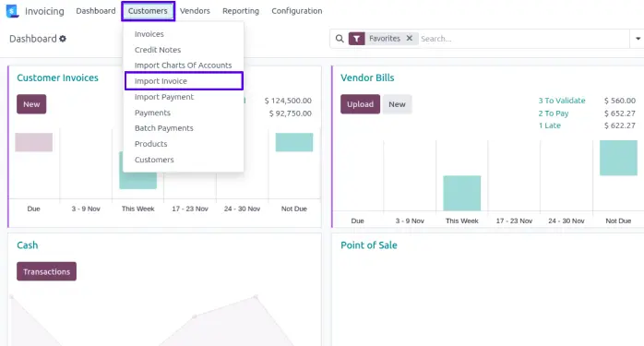Image resolution: width=644 pixels, height=346 pixels.
Task: Remove the Favorites filter with X
Action: (409, 38)
